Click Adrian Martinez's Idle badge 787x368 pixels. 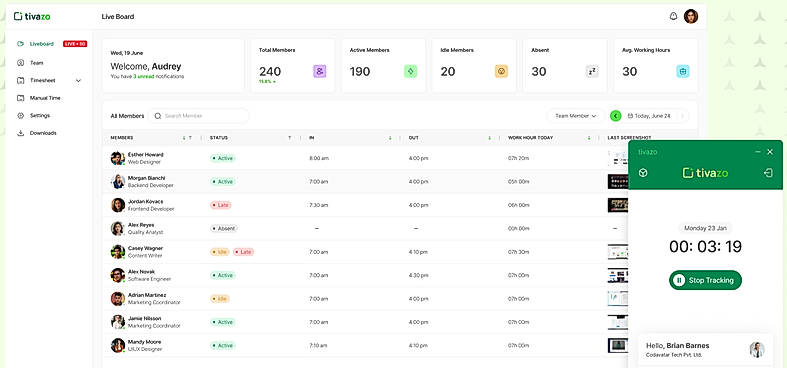tap(220, 299)
